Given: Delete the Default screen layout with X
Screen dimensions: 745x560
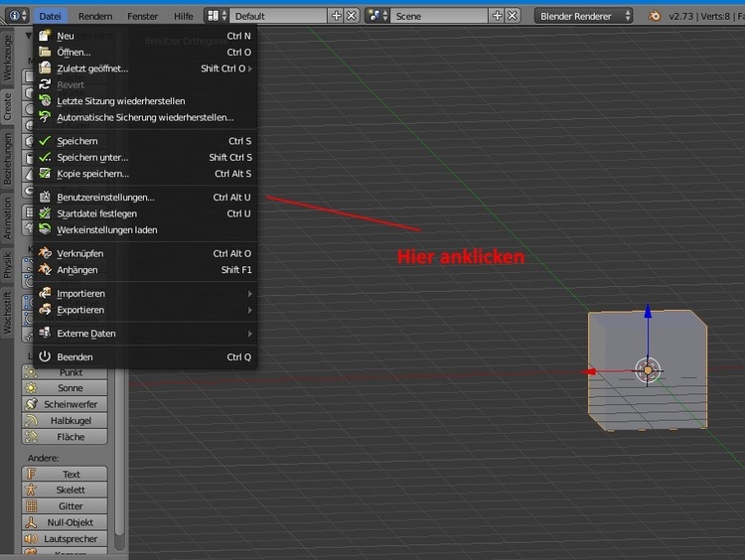Looking at the screenshot, I should coord(351,16).
